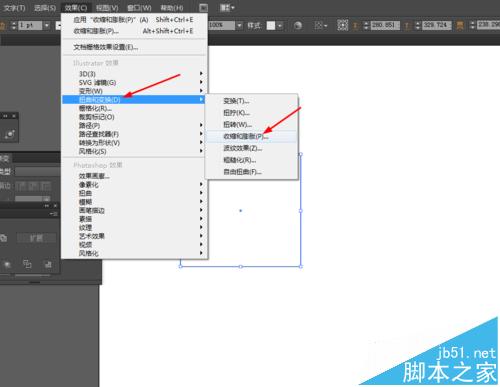Viewport: 500px width, 387px height.
Task: Open 效果画廊... in Photoshop effects
Action: tap(134, 176)
